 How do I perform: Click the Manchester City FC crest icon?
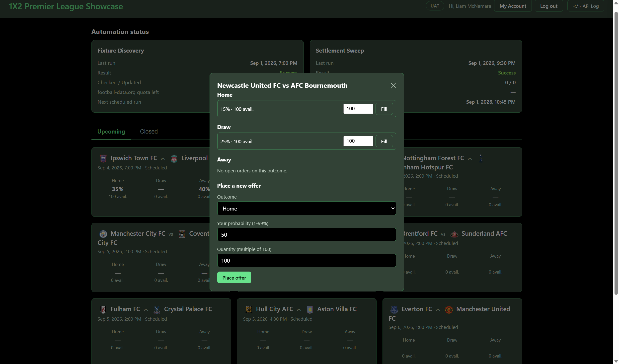coord(103,234)
